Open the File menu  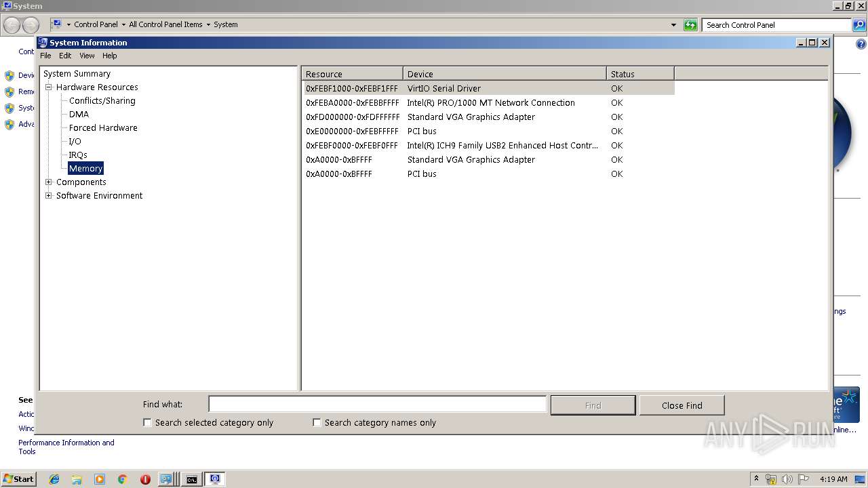point(45,56)
